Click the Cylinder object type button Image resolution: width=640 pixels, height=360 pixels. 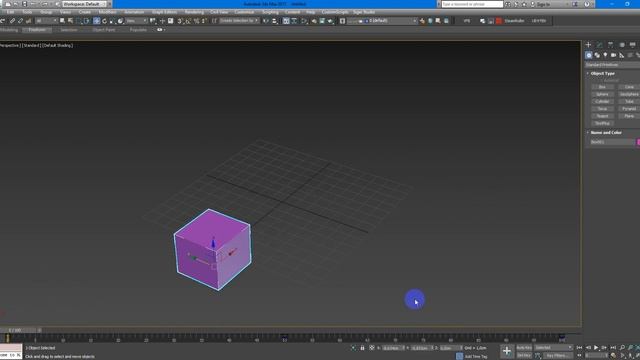click(x=602, y=102)
